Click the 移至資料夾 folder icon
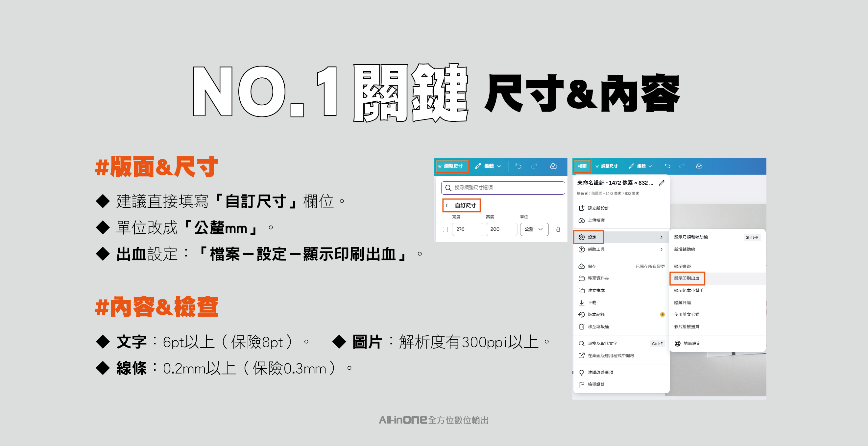The image size is (868, 446). click(x=582, y=278)
